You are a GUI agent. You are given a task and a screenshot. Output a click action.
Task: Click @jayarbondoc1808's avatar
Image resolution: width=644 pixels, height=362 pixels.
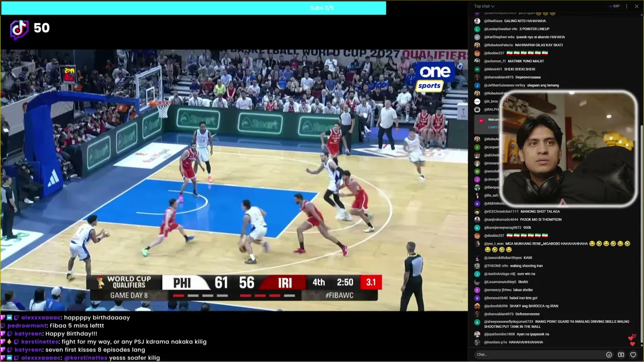coord(477,334)
